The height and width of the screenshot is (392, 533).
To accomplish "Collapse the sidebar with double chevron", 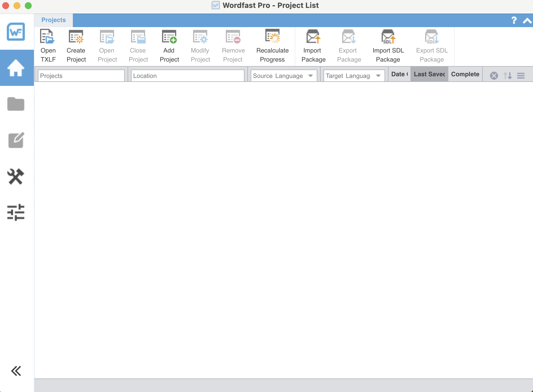I will (x=16, y=371).
